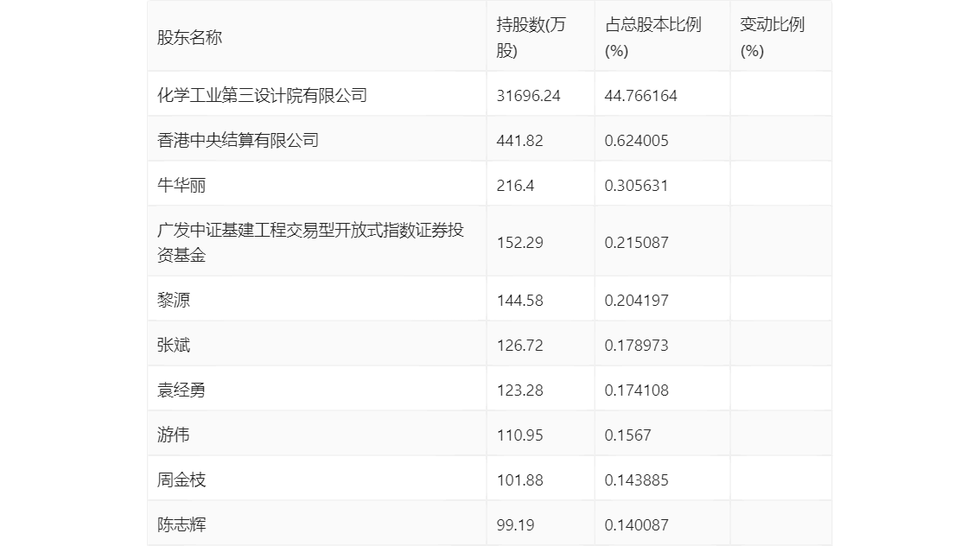Select the 持股数(万股) column header
980x546 pixels.
click(x=531, y=37)
